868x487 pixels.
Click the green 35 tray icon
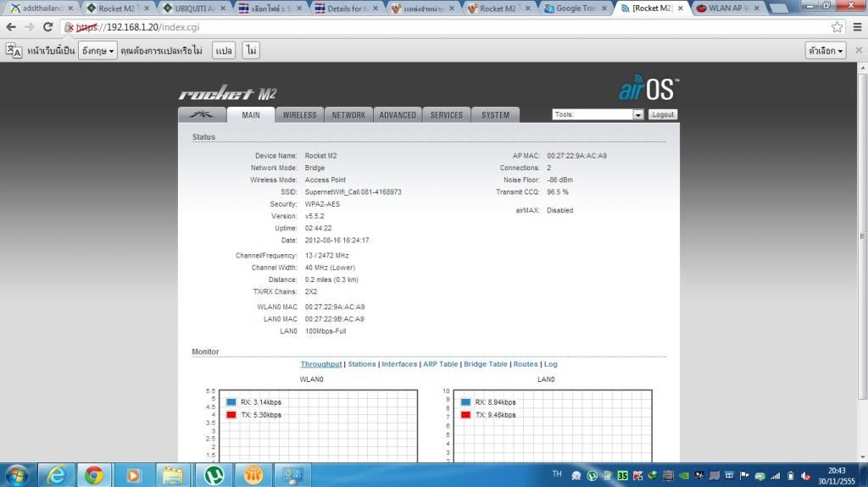623,475
